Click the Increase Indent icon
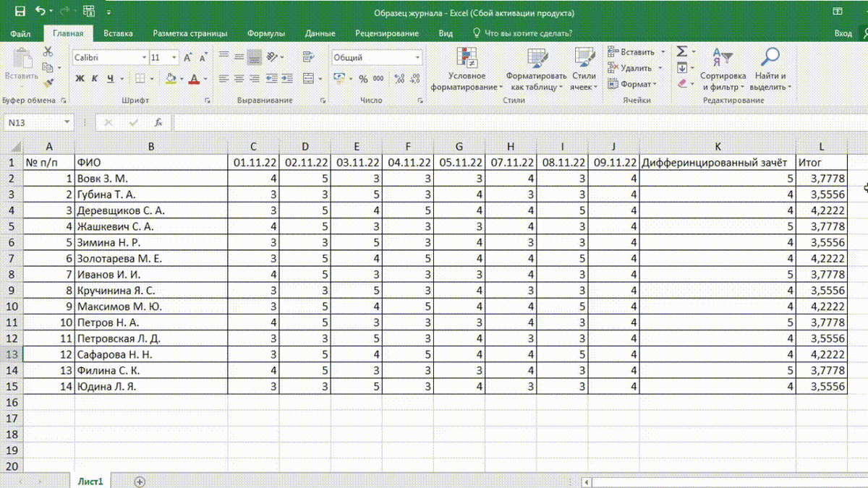 coord(288,79)
